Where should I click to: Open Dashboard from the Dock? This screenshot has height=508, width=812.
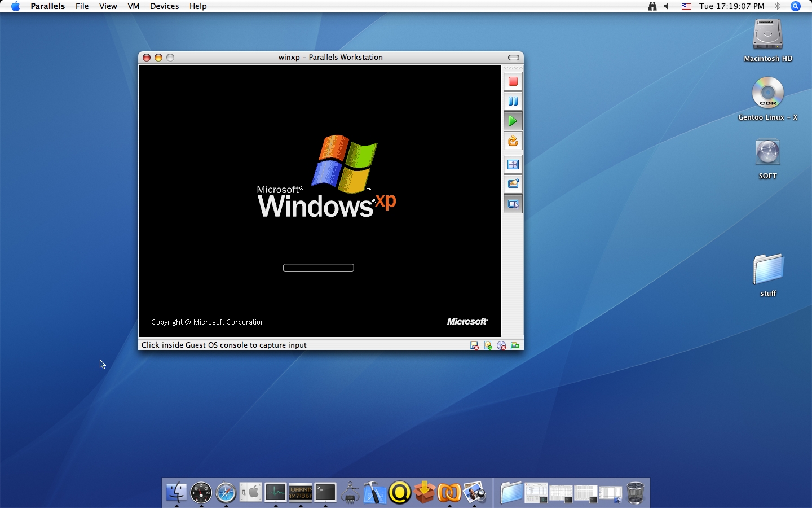click(x=201, y=493)
